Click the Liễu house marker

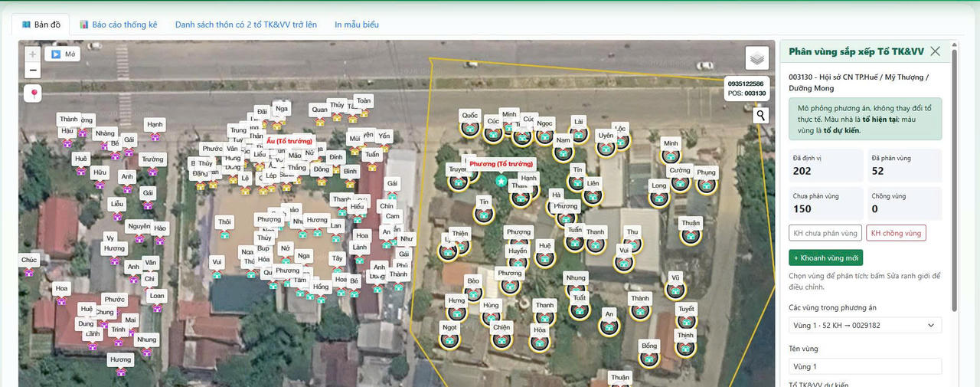(117, 216)
